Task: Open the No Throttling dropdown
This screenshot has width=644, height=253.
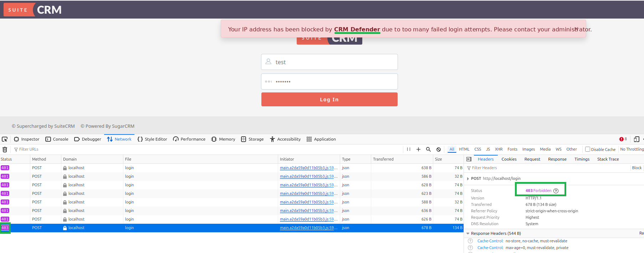Action: coord(632,149)
